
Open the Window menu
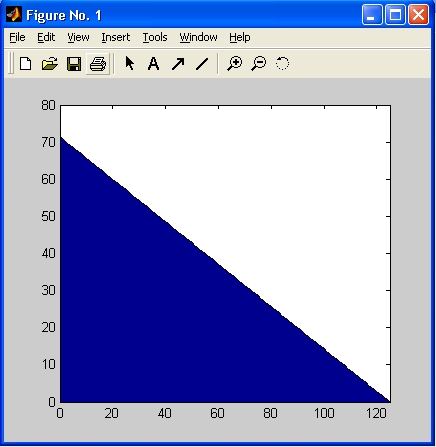pos(198,37)
